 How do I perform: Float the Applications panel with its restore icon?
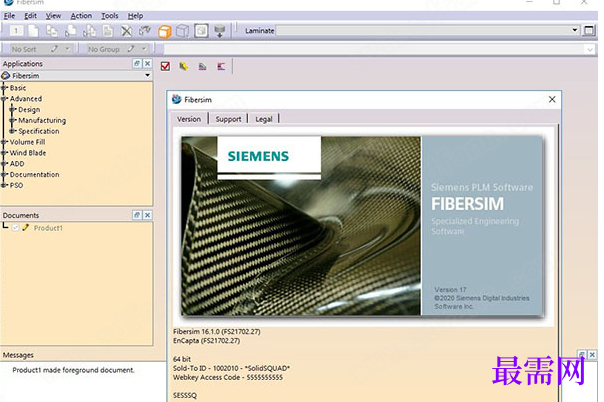137,64
